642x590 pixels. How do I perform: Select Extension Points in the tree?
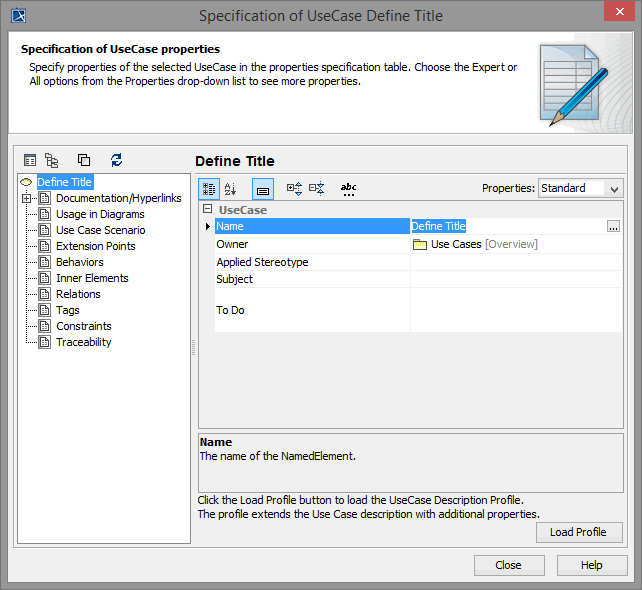click(x=95, y=246)
